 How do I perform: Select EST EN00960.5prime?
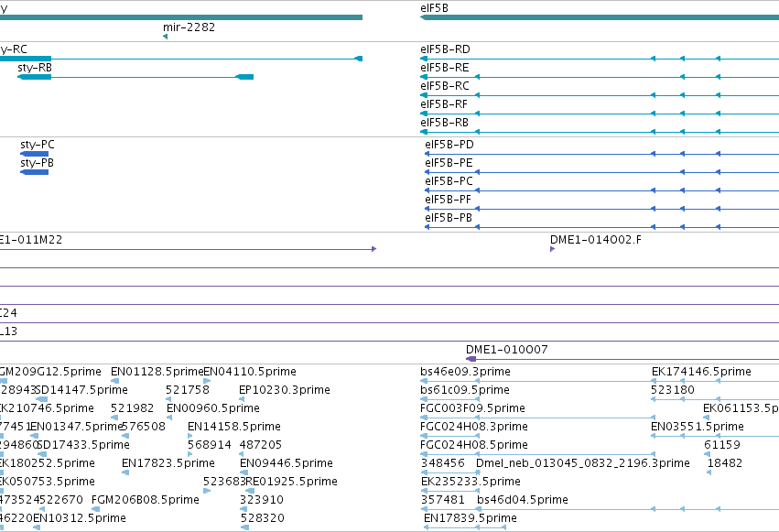click(212, 408)
